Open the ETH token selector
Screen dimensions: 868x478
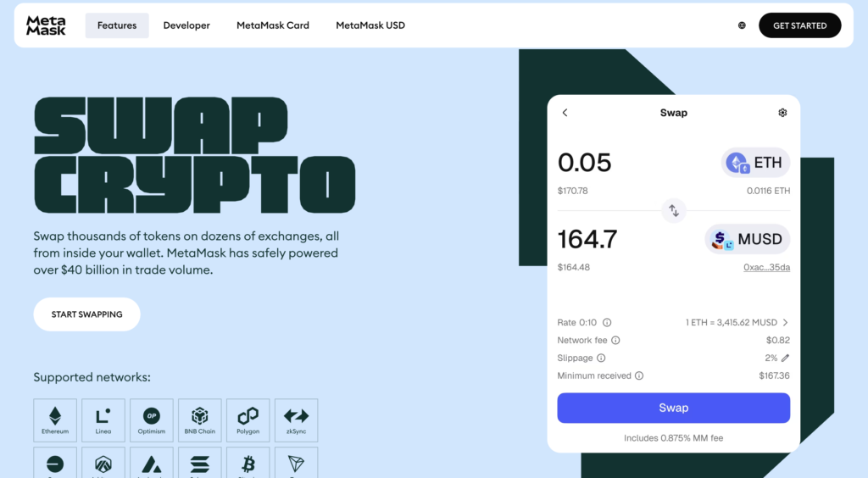[x=755, y=163]
